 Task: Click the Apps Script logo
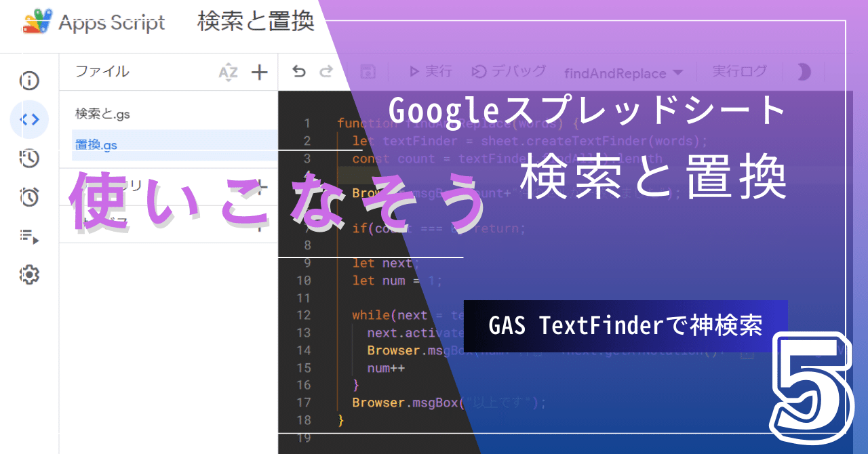tap(37, 22)
